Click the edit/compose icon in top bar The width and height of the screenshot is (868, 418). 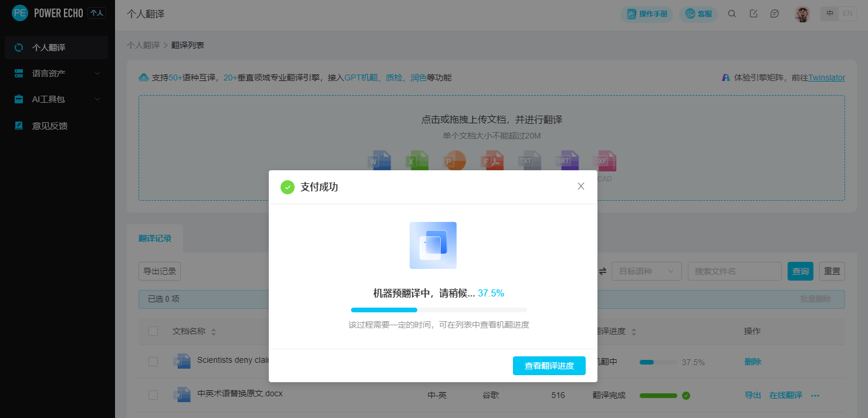pyautogui.click(x=754, y=13)
